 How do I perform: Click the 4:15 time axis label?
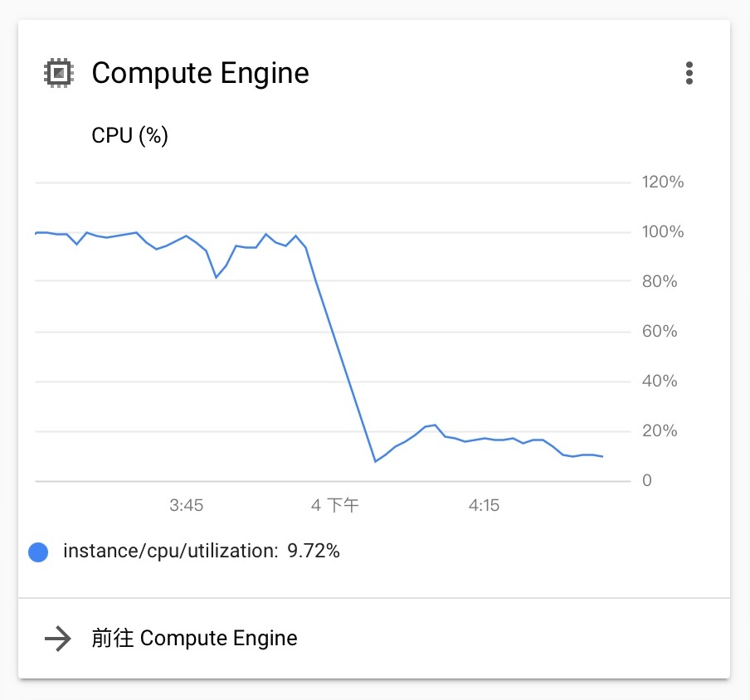click(484, 505)
